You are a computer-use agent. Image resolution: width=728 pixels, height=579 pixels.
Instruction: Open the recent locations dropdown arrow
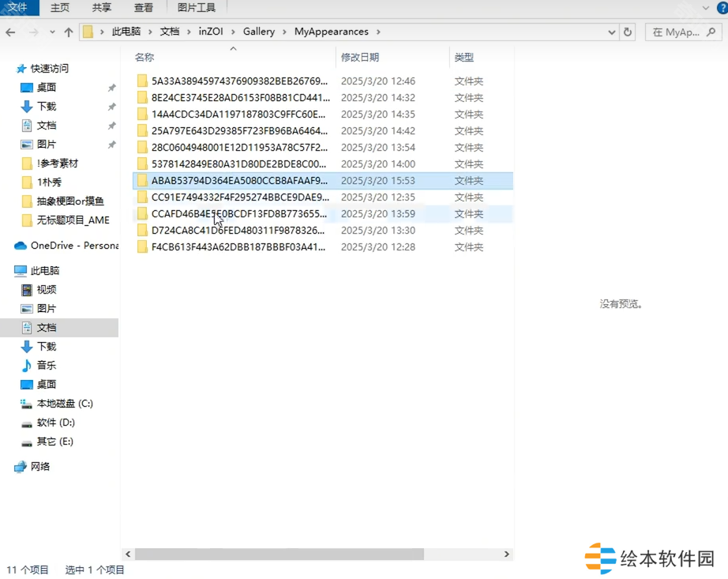pyautogui.click(x=52, y=32)
